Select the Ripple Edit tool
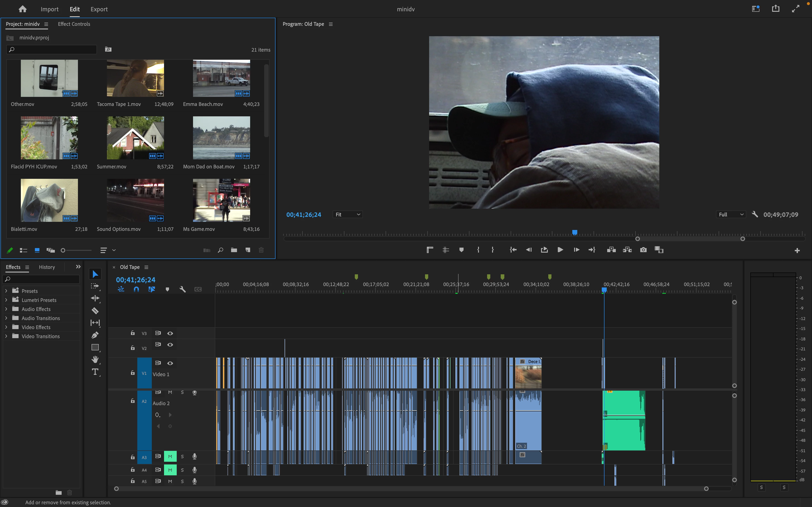The image size is (812, 507). pos(95,298)
